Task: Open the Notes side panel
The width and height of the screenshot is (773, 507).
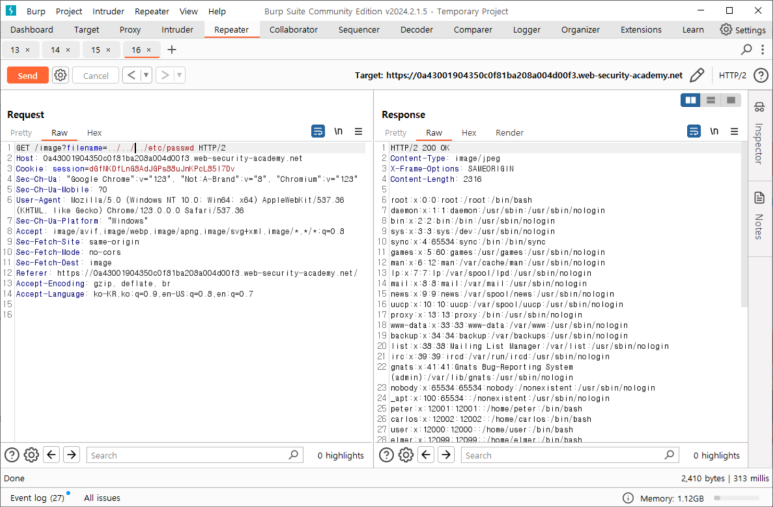Action: pyautogui.click(x=759, y=216)
